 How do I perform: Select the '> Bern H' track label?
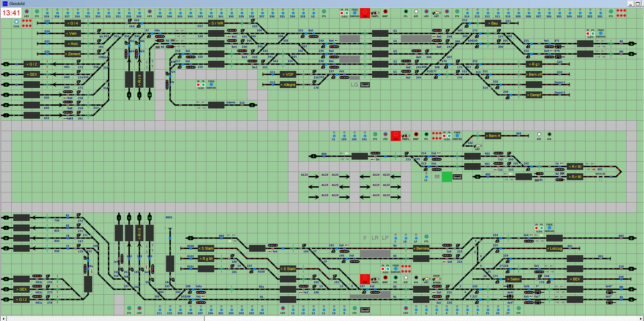pyautogui.click(x=493, y=136)
